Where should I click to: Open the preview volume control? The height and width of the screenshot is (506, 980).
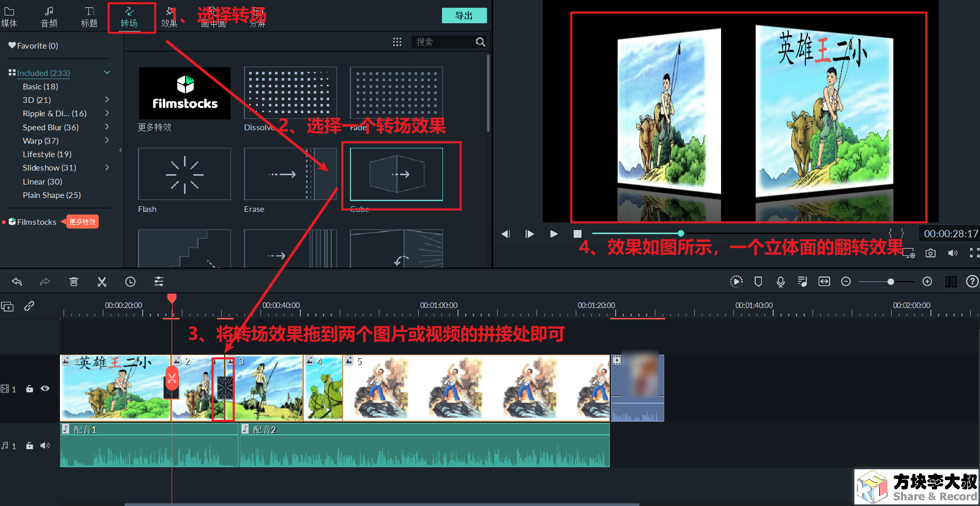point(953,253)
